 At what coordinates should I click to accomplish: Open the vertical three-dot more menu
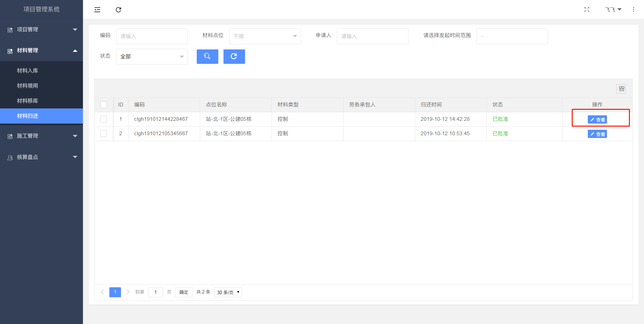(x=633, y=10)
